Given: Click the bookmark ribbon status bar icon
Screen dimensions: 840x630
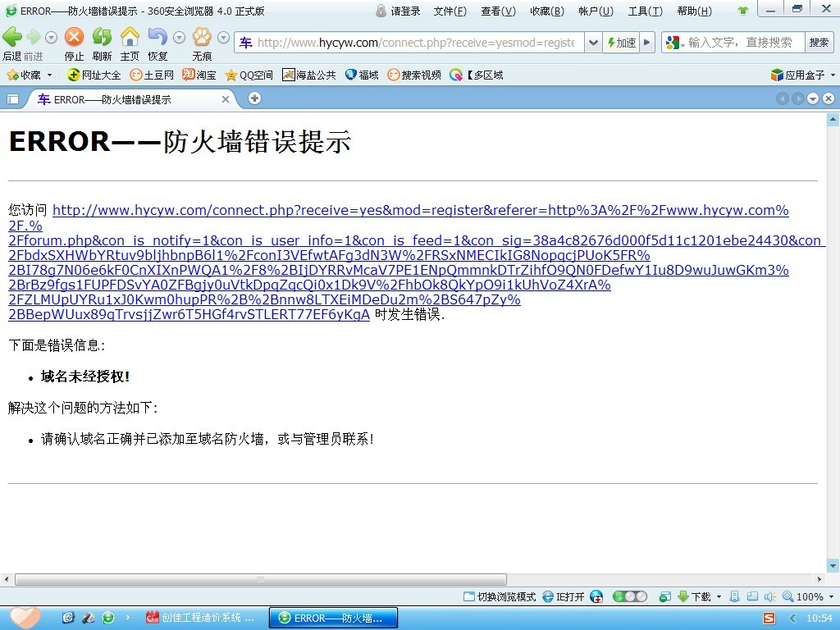Looking at the screenshot, I should click(x=735, y=597).
